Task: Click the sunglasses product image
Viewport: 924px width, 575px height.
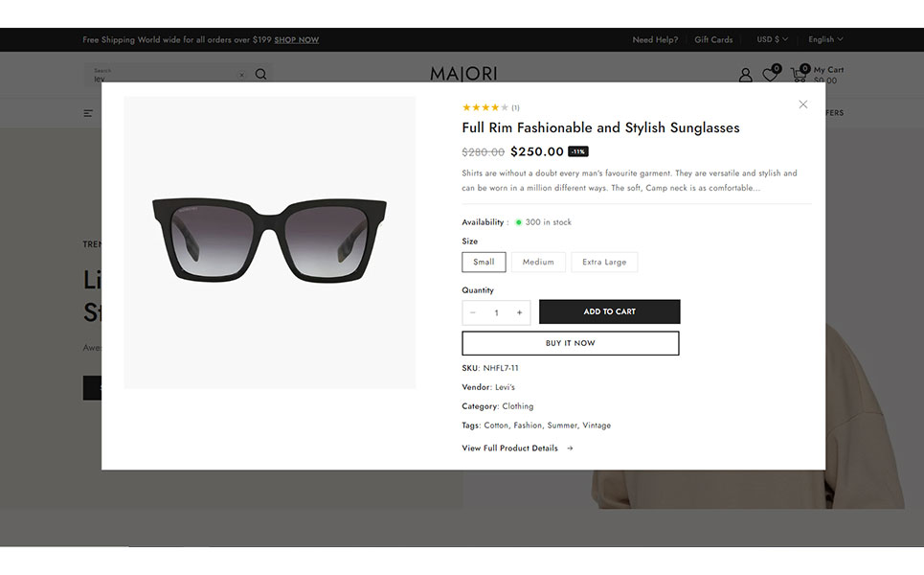Action: pos(269,240)
